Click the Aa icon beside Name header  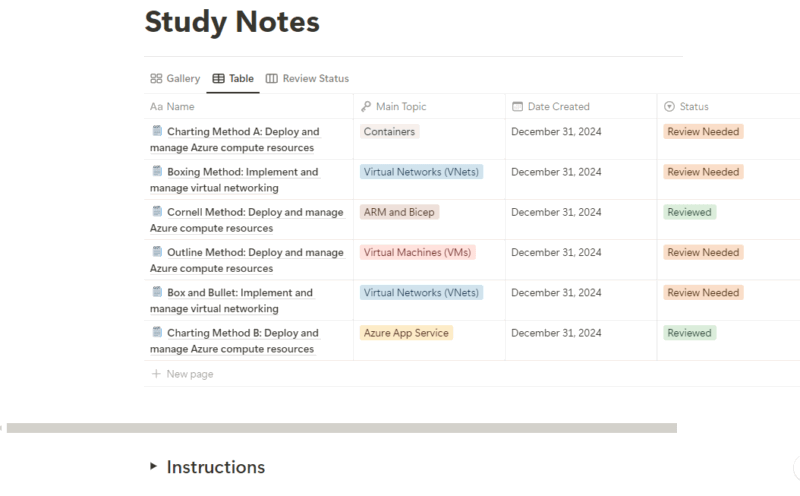point(156,107)
